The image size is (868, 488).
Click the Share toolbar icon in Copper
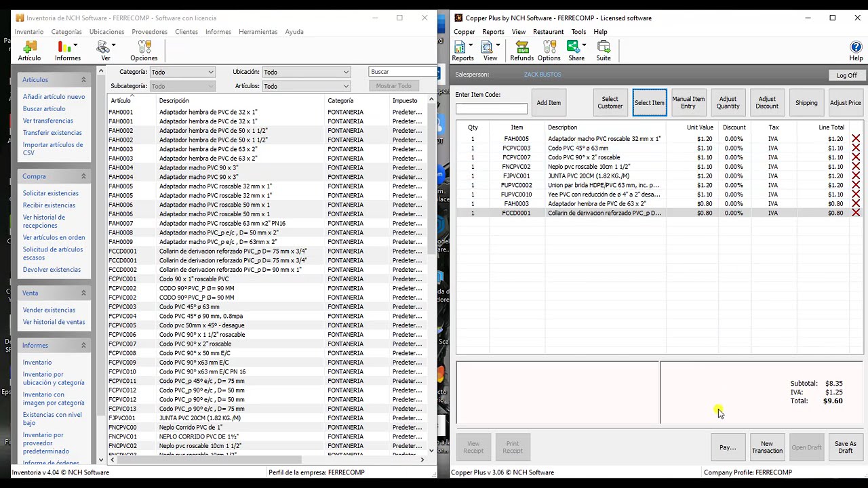(x=575, y=51)
